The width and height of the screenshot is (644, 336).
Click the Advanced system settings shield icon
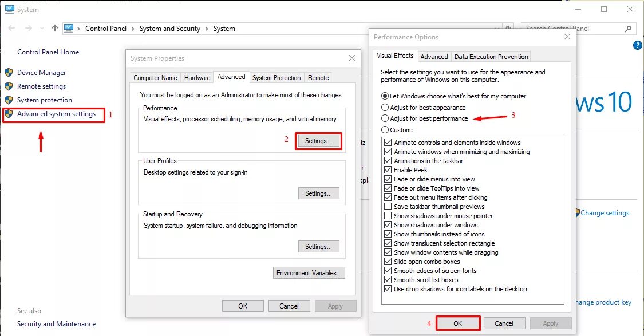point(9,114)
